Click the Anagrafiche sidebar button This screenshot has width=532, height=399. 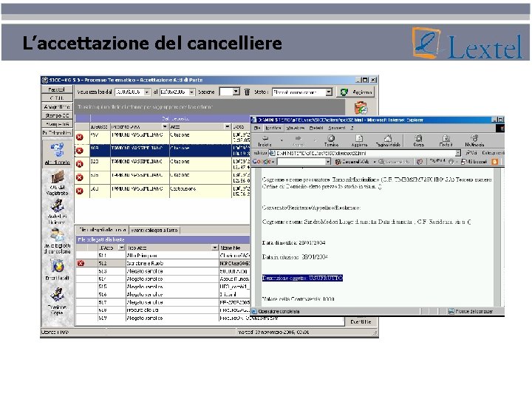click(57, 106)
